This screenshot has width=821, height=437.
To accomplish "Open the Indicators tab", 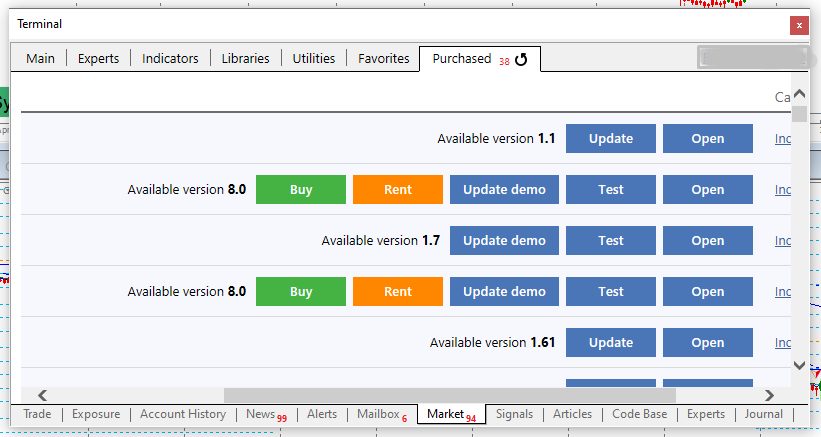I will click(x=170, y=59).
